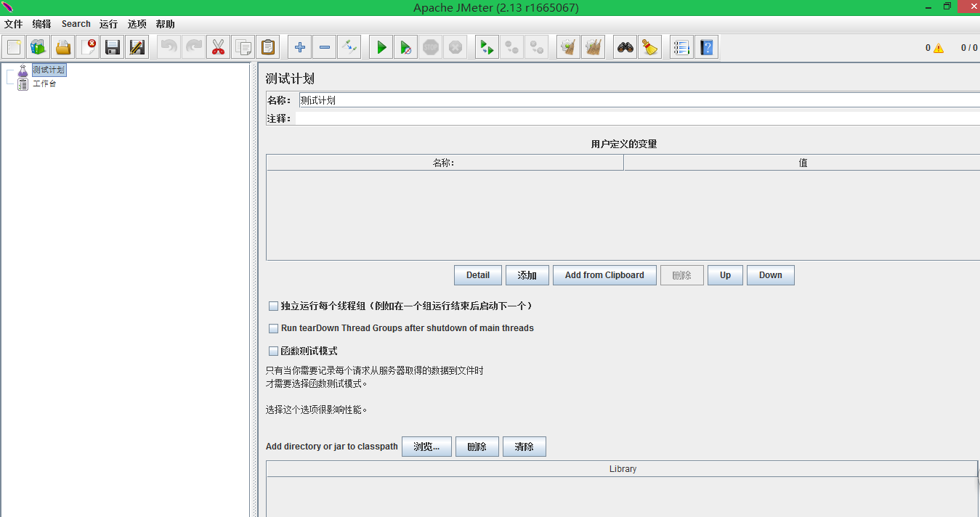Click the Copy icon in toolbar
The width and height of the screenshot is (980, 517).
click(243, 48)
